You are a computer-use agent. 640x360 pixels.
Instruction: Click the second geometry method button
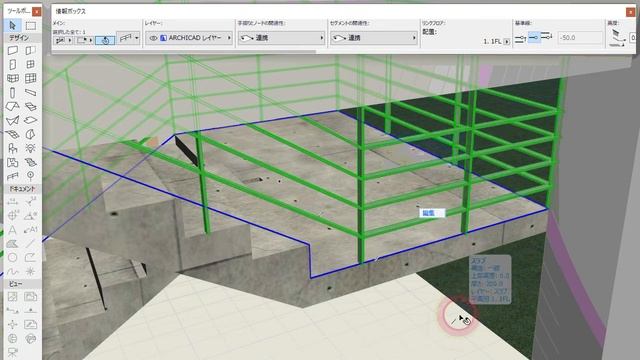[x=82, y=40]
